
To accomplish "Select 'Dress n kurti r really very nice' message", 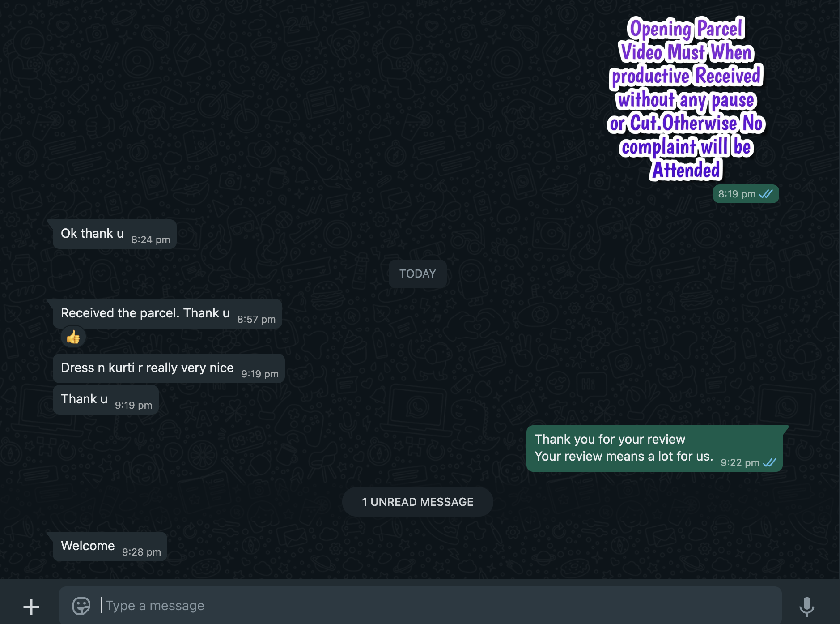I will pos(169,368).
